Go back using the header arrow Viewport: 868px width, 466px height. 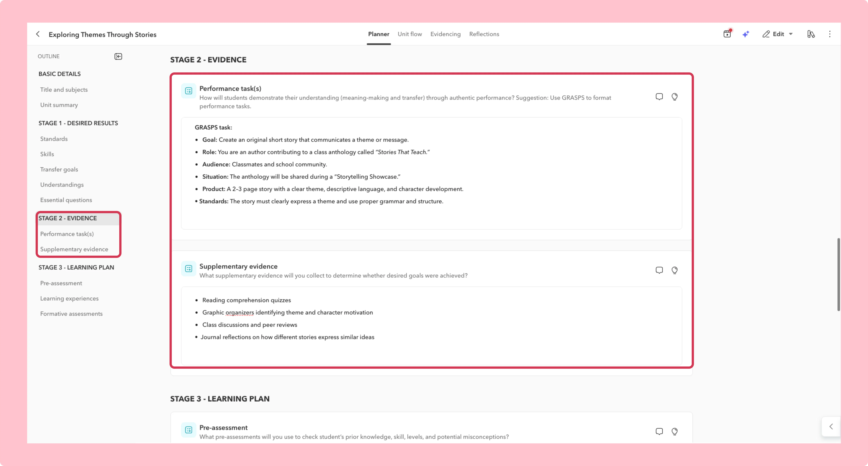click(38, 34)
